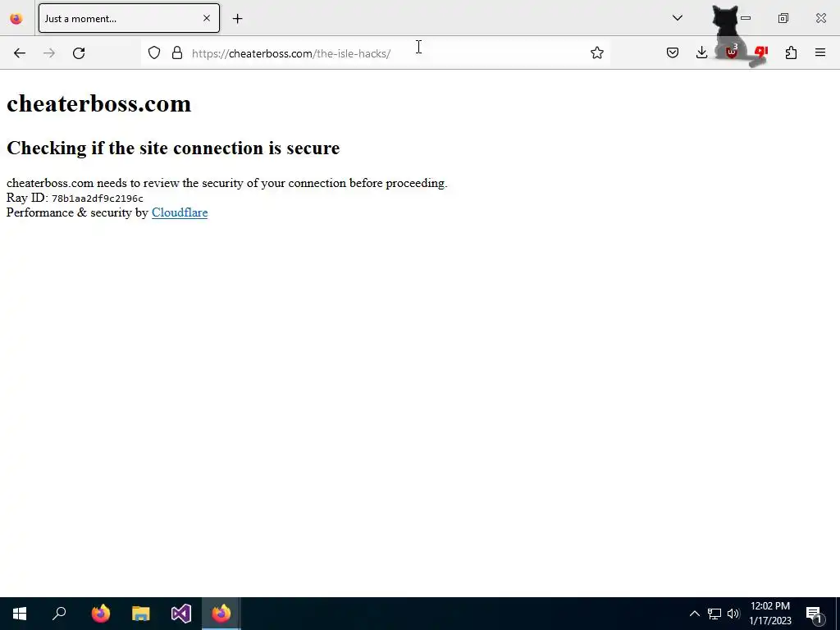
Task: Open the clock showing 12:02 PM
Action: (769, 614)
